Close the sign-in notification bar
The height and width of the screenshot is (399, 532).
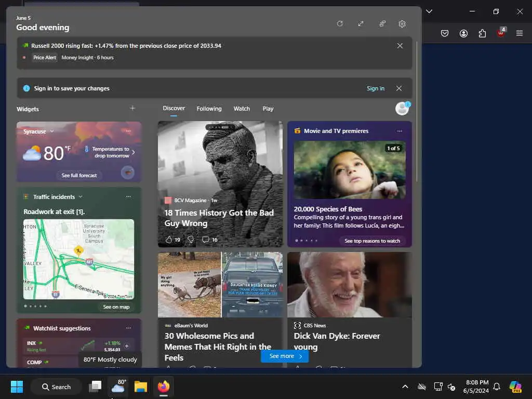click(x=399, y=88)
